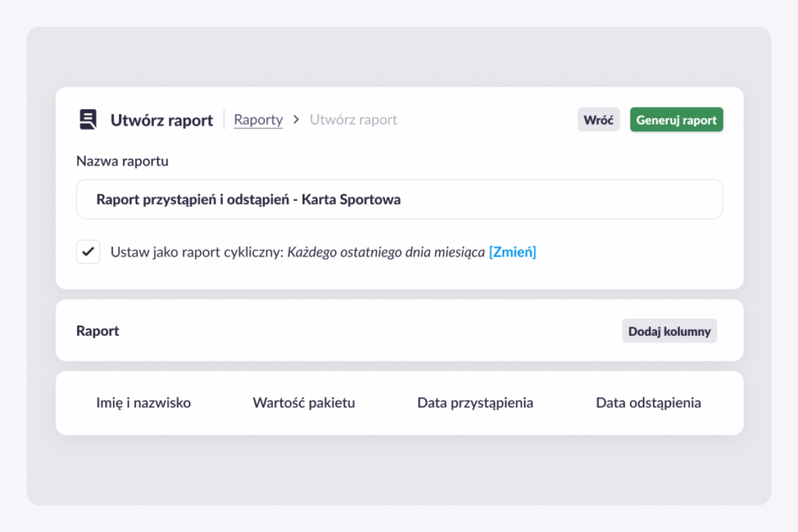The width and height of the screenshot is (798, 532).
Task: Select the Data przystąpienia column header
Action: pos(475,403)
